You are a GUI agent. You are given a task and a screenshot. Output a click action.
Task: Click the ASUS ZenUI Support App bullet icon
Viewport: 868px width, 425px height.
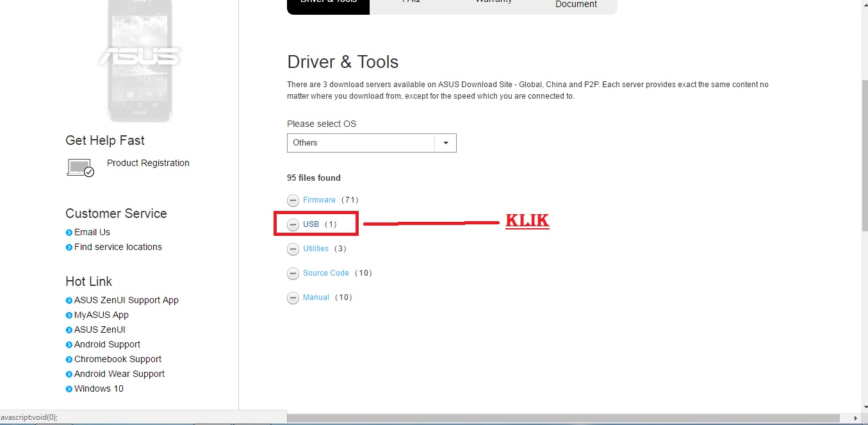click(69, 301)
